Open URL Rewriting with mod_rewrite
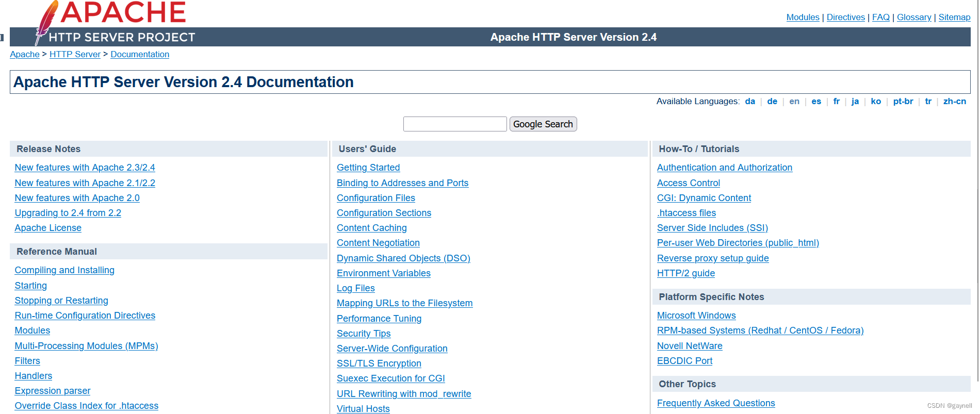 (x=404, y=394)
